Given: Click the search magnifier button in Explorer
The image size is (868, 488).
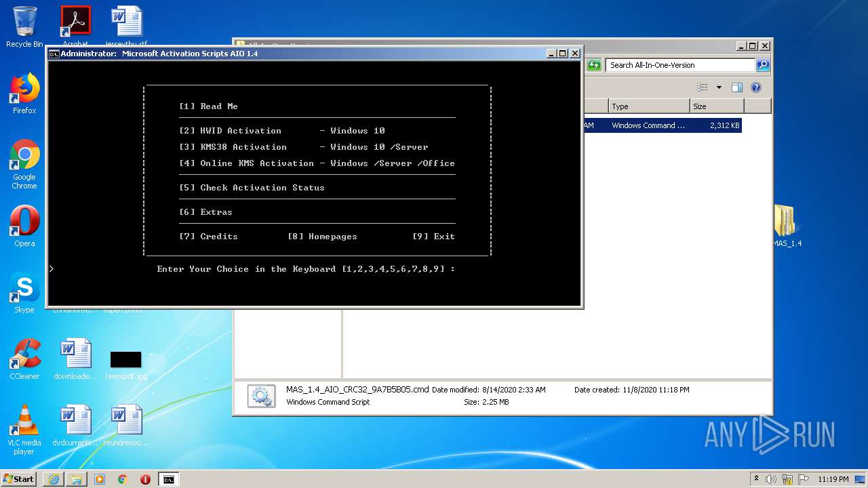Looking at the screenshot, I should tap(763, 65).
